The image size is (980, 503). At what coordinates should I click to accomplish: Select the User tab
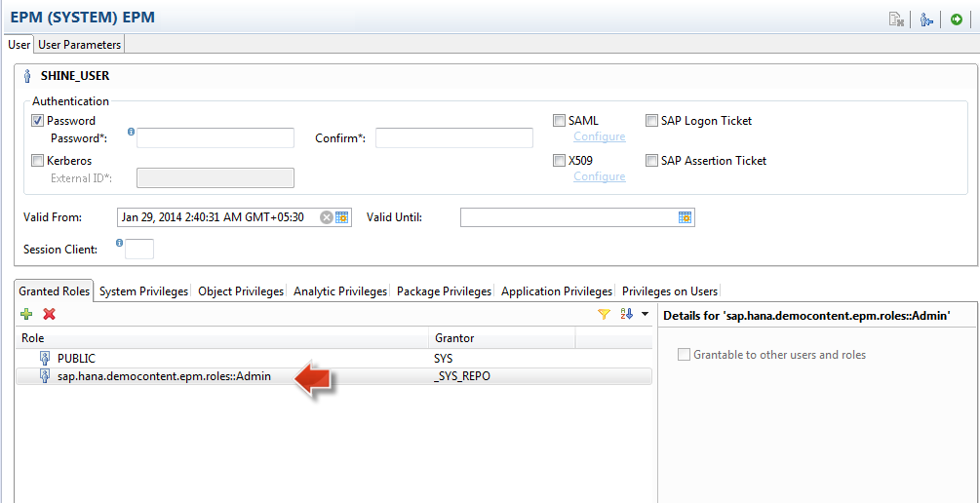20,45
